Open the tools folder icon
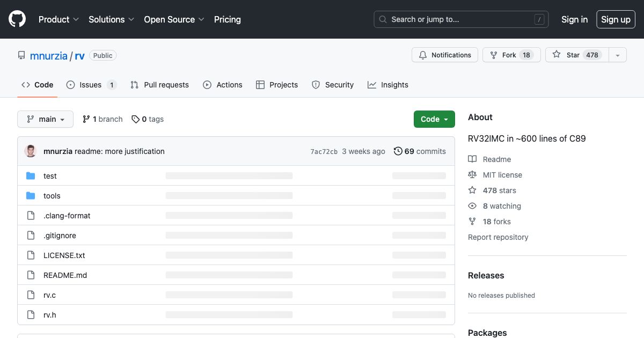This screenshot has width=644, height=338. 31,195
